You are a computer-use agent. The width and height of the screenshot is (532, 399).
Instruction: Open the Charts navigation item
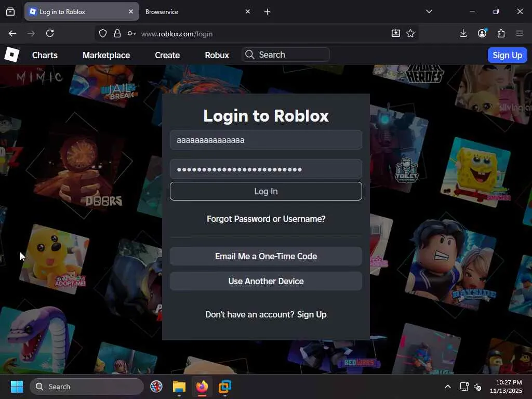pyautogui.click(x=45, y=55)
